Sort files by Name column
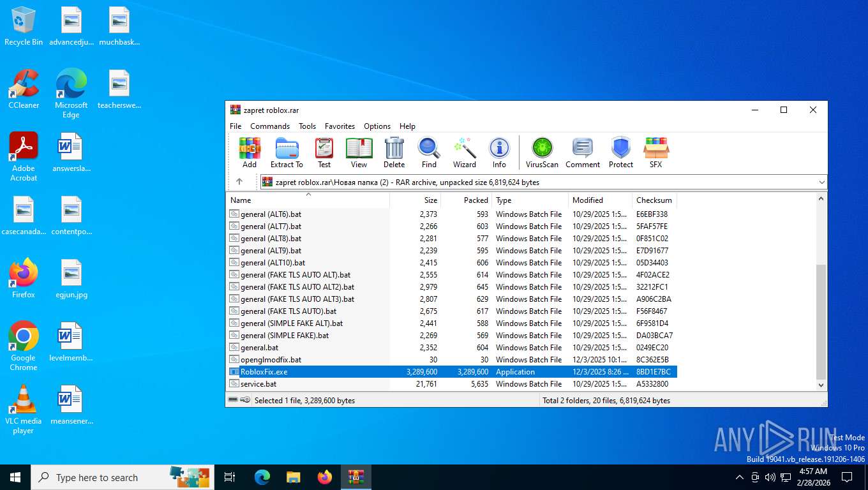 pyautogui.click(x=308, y=200)
